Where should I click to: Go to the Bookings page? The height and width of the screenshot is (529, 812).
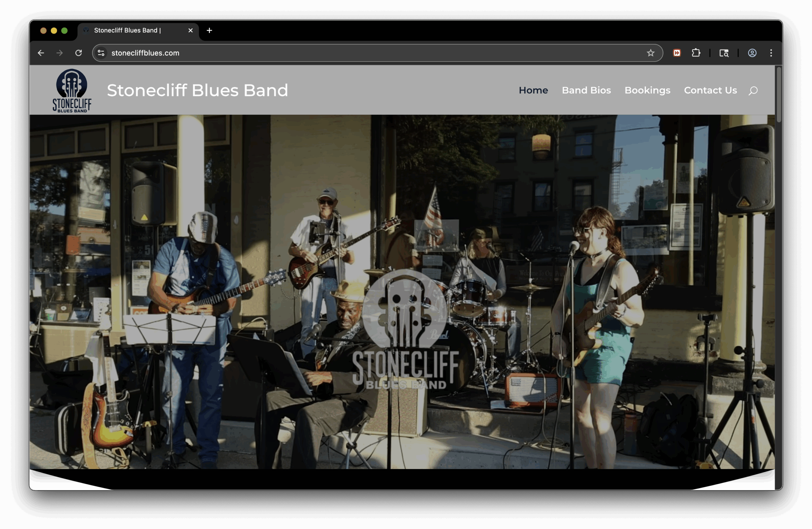(647, 90)
